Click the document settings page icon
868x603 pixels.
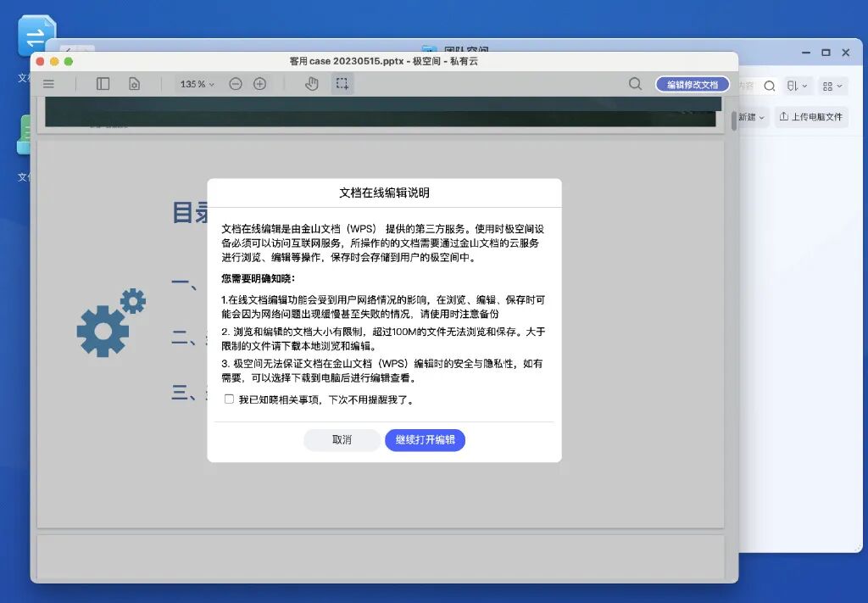134,84
